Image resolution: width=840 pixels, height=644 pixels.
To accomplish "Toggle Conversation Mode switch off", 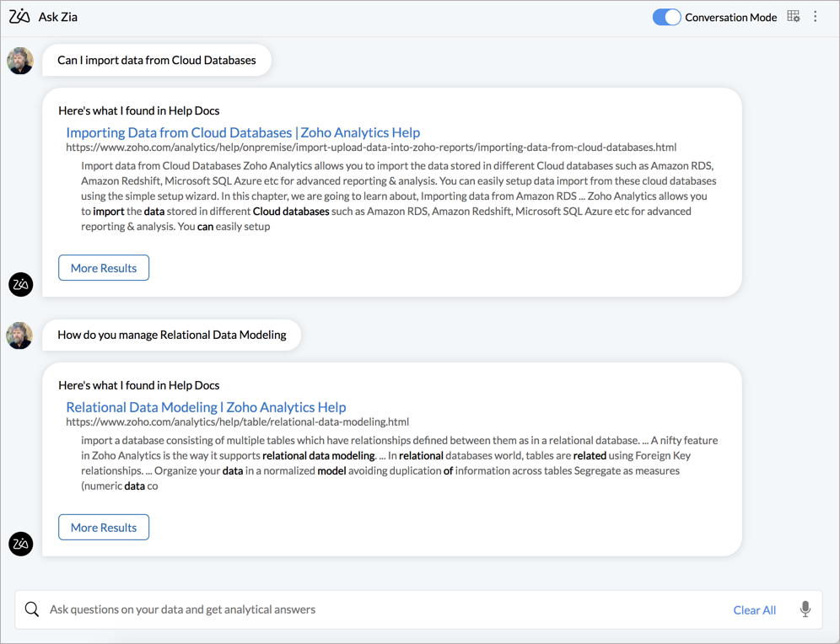I will (x=666, y=17).
